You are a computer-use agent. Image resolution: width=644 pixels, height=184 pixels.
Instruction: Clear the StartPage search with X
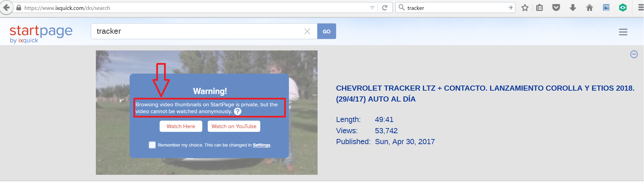click(307, 31)
